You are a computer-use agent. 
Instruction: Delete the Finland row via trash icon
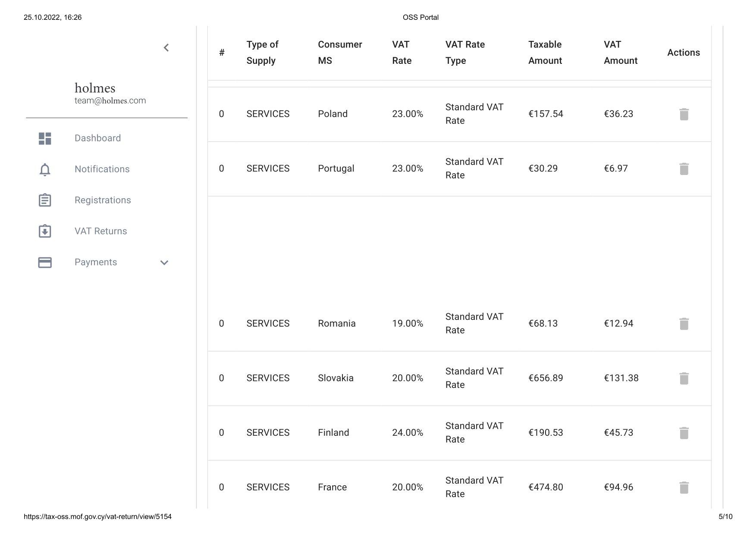click(x=684, y=433)
